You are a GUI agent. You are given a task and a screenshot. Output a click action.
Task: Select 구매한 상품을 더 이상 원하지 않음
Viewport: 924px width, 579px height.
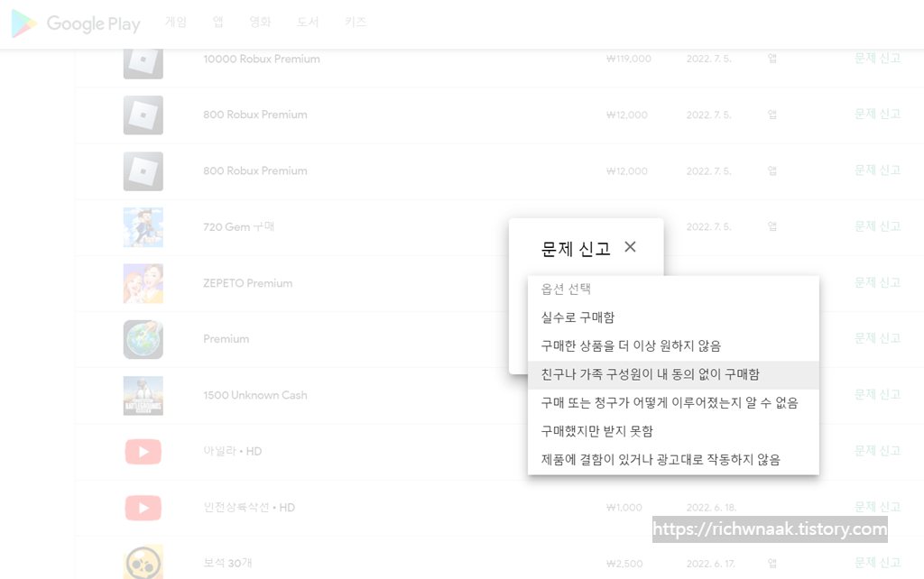673,345
